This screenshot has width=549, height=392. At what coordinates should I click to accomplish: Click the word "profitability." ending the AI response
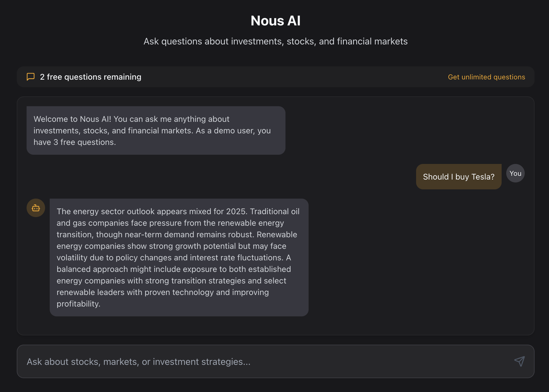[x=78, y=304]
